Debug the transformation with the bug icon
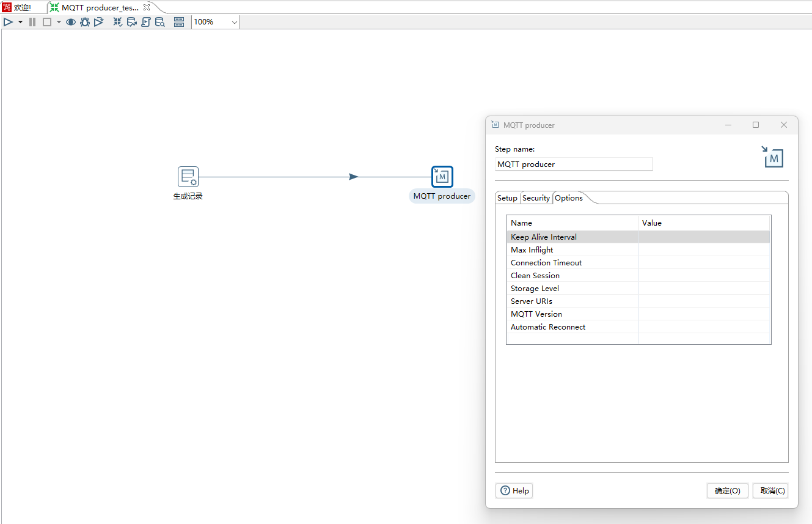This screenshot has height=524, width=812. coord(85,22)
